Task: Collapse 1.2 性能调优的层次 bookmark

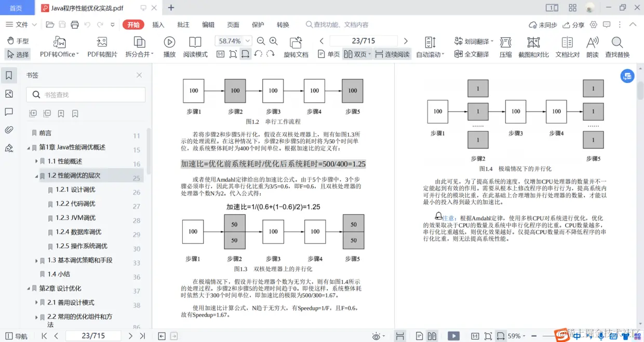Action: click(36, 176)
